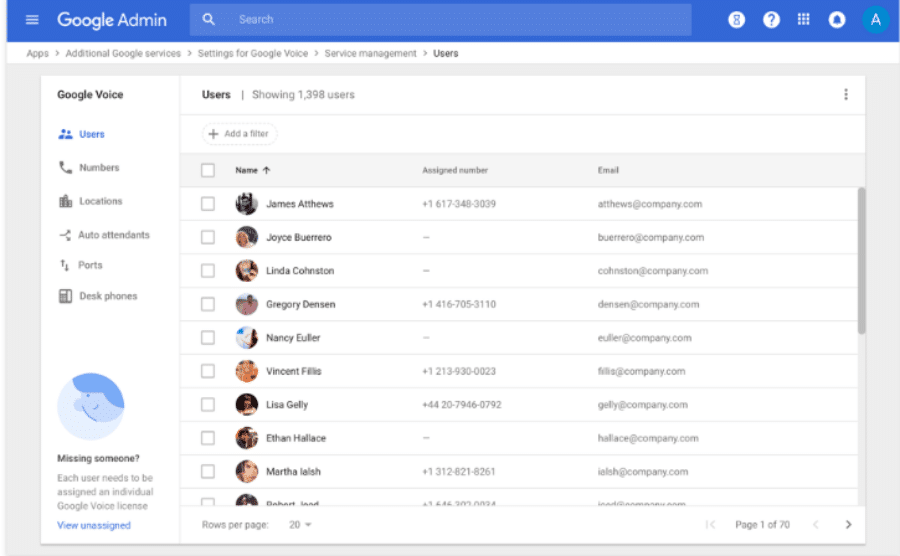Go to Service management breadcrumb

tap(370, 53)
